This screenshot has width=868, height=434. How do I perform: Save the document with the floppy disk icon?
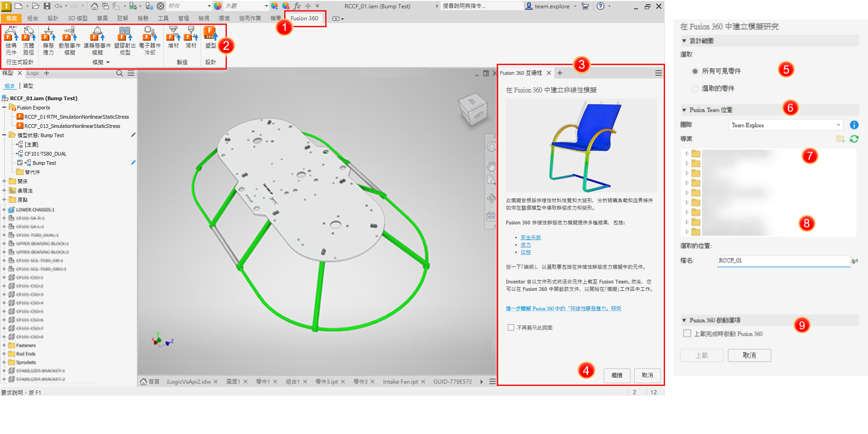point(47,6)
